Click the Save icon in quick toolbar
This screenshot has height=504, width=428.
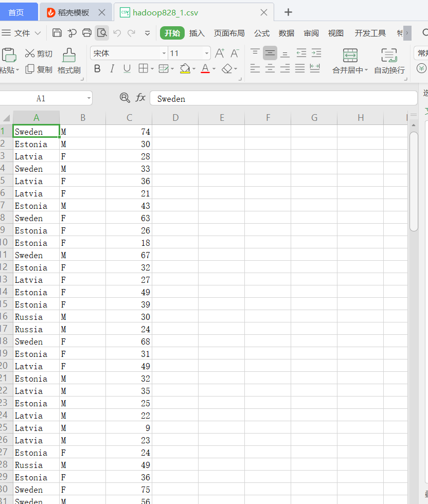click(57, 33)
